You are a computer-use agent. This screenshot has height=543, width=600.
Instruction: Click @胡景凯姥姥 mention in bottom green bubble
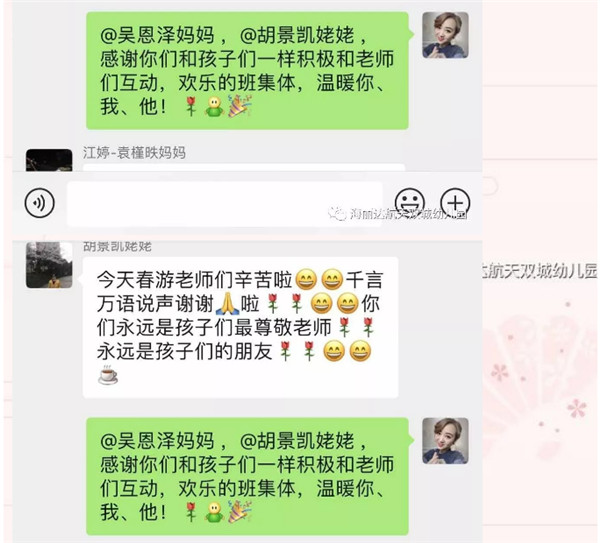(x=297, y=441)
